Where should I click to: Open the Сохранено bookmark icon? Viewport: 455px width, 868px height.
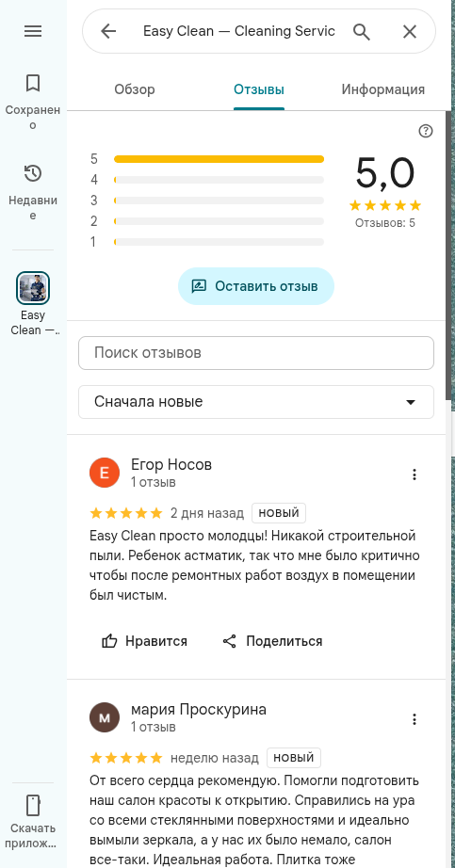pyautogui.click(x=33, y=84)
